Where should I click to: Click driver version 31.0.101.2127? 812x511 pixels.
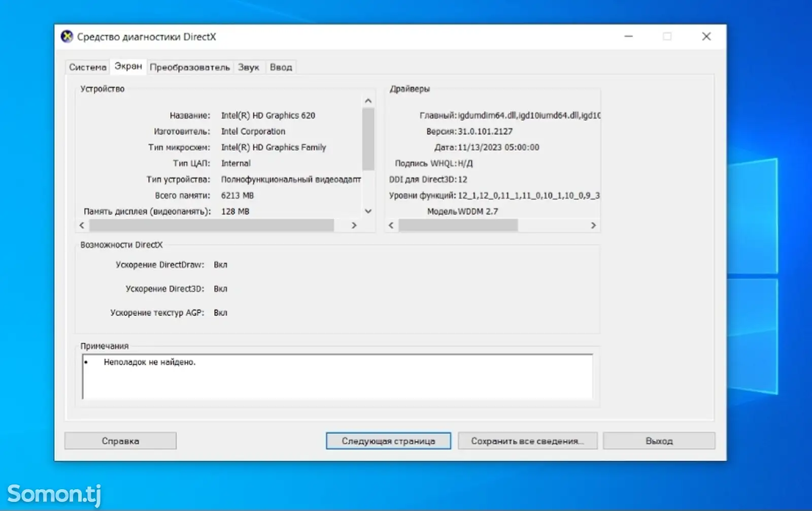point(485,131)
